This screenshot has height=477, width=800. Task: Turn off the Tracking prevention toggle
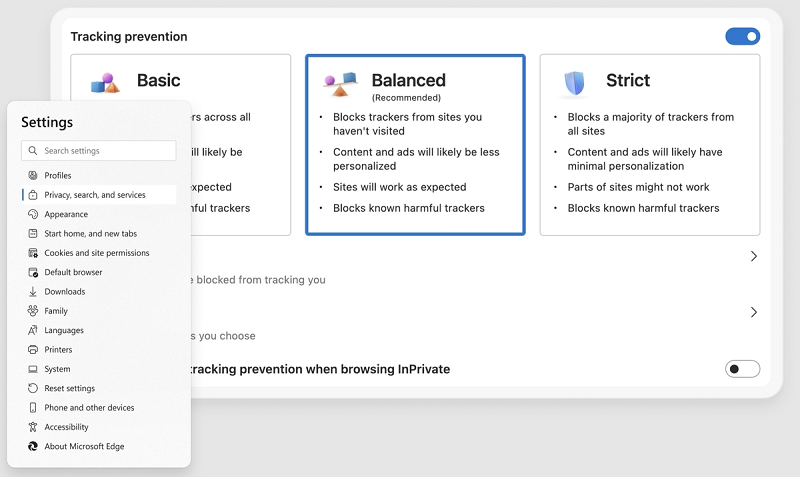pyautogui.click(x=742, y=37)
